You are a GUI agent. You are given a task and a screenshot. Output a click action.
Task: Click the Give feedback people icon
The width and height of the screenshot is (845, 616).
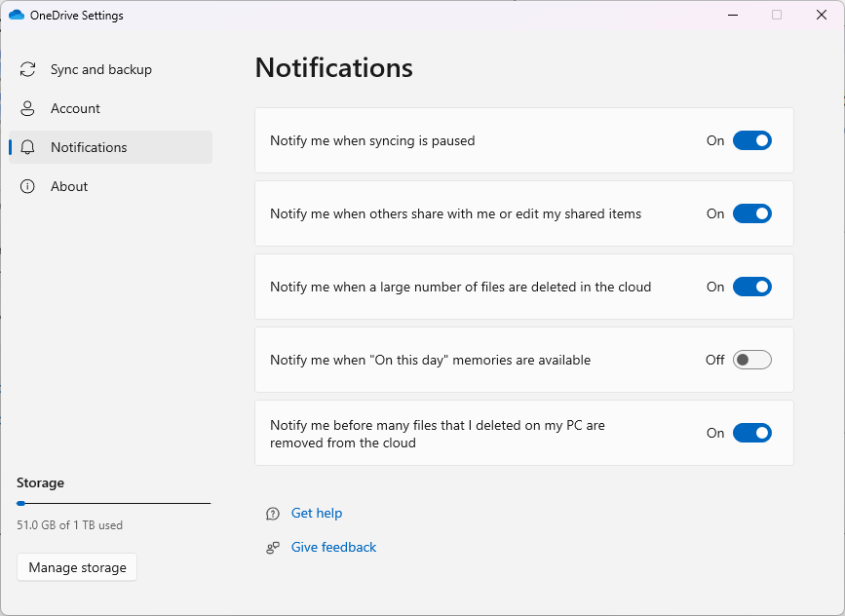click(x=273, y=548)
